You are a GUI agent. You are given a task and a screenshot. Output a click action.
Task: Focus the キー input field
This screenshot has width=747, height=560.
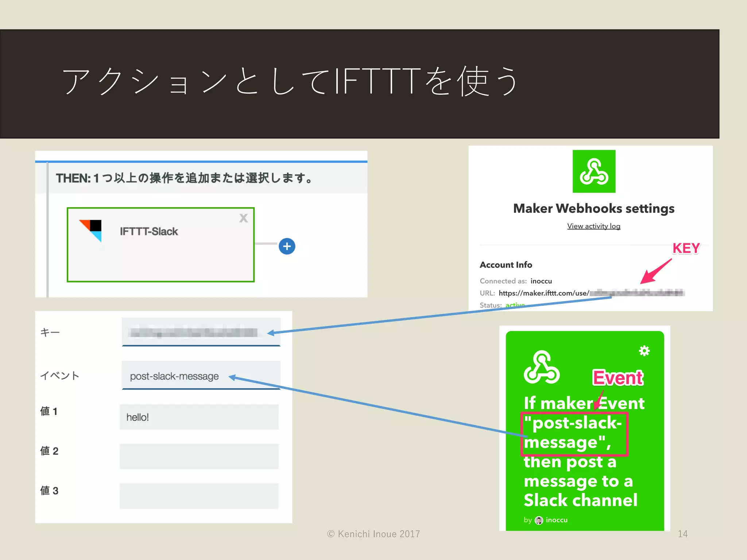(x=201, y=332)
